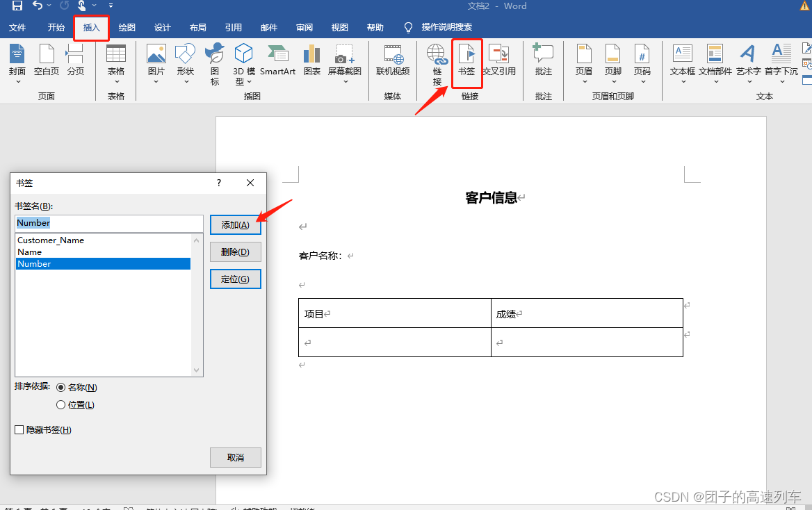The width and height of the screenshot is (812, 510).
Task: Click bookmark list scroll down arrow
Action: pos(196,370)
